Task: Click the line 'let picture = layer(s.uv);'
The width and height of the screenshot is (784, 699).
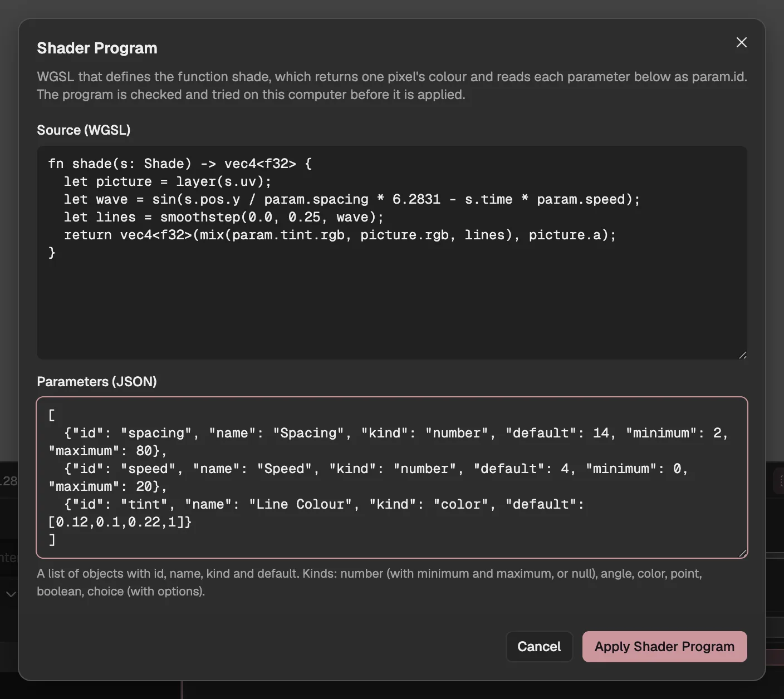Action: coord(167,181)
